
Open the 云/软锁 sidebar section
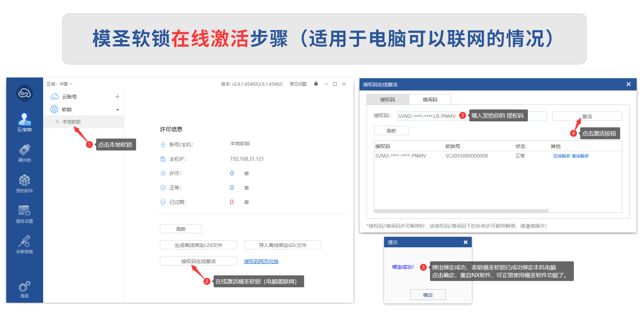(25, 122)
